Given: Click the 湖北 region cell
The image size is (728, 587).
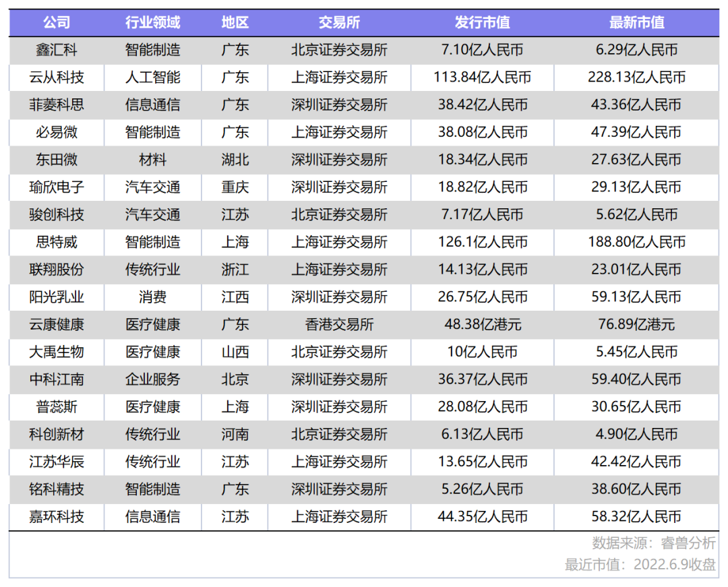Looking at the screenshot, I should (235, 160).
